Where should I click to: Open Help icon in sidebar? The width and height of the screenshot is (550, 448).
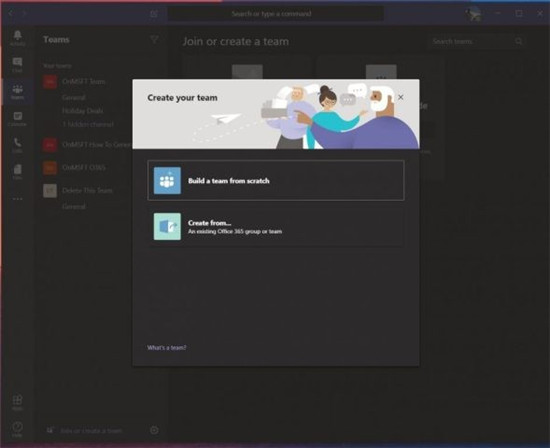(17, 429)
